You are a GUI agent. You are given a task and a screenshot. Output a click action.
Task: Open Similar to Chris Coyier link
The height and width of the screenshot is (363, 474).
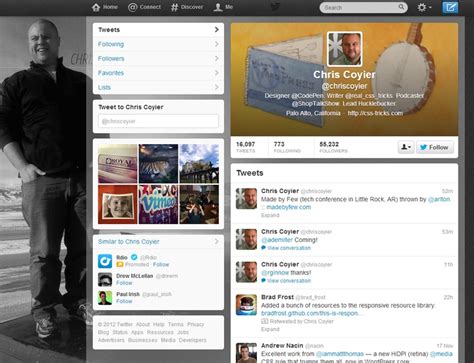click(x=129, y=241)
